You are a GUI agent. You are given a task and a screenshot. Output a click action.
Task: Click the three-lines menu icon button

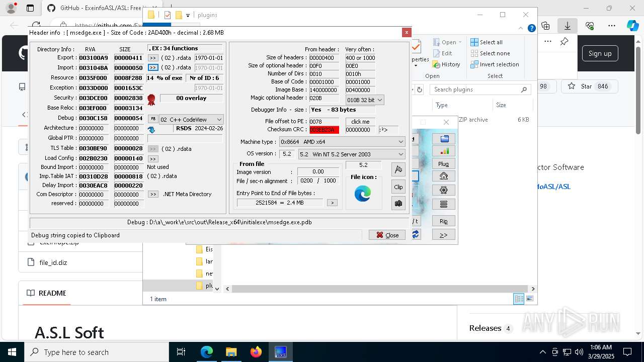point(444,204)
